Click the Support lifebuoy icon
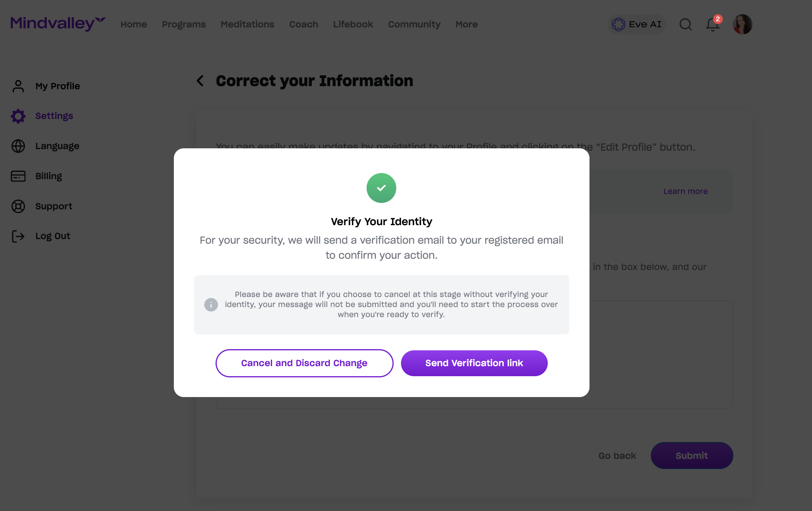The image size is (812, 511). coord(18,206)
